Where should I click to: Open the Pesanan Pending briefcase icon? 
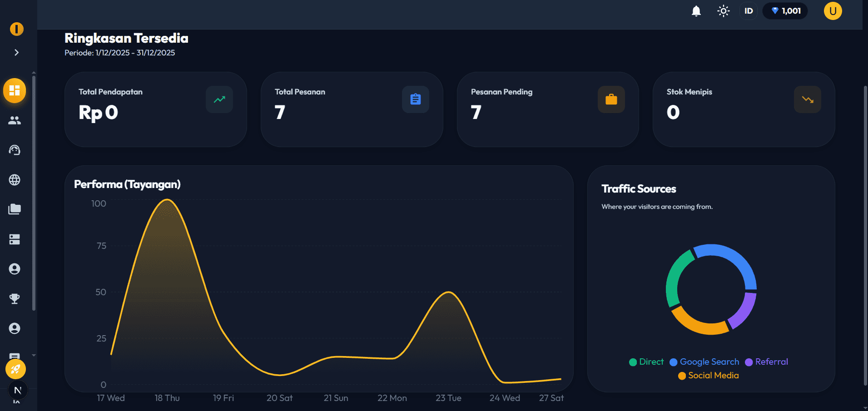tap(611, 99)
